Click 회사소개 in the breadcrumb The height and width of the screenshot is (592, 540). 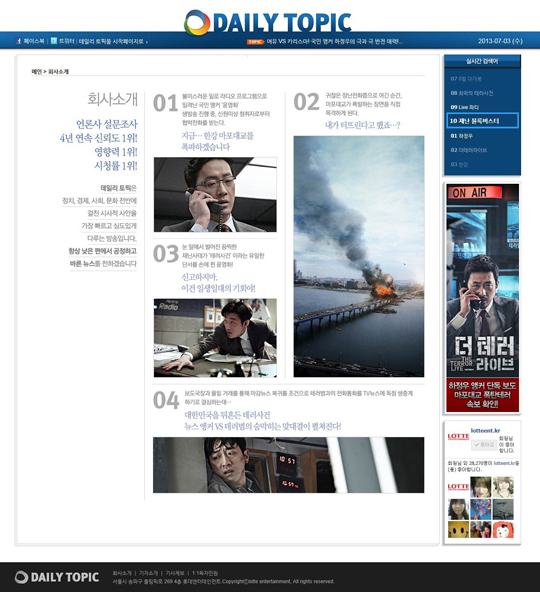(x=58, y=71)
